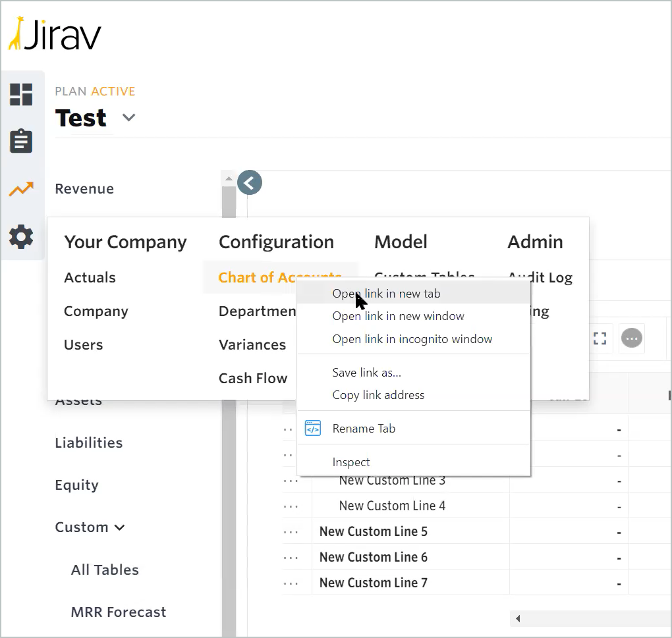Click the fullscreen expand icon

point(600,338)
